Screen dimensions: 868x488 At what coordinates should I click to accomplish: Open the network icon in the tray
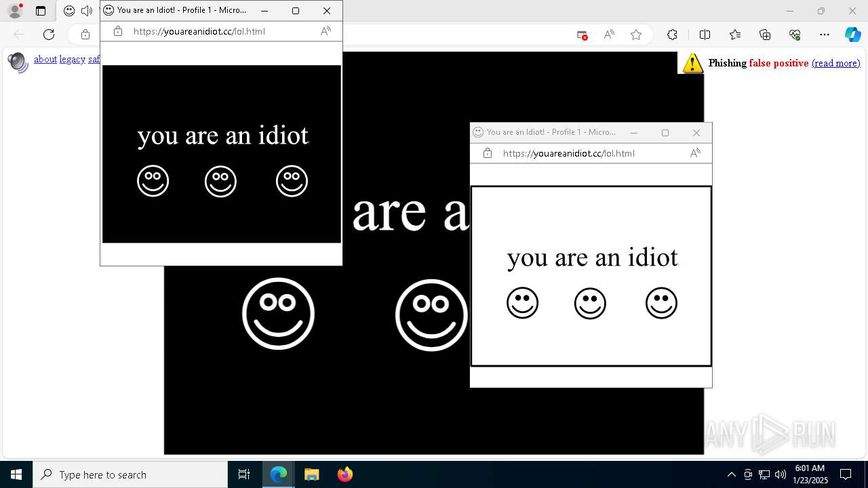tap(764, 474)
